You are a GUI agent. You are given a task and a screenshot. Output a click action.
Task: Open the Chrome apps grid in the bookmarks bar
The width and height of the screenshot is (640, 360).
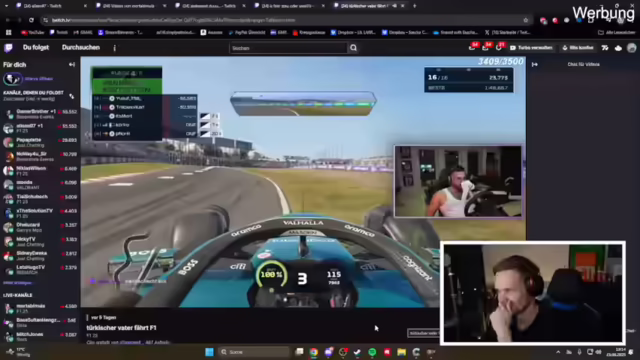(9, 32)
